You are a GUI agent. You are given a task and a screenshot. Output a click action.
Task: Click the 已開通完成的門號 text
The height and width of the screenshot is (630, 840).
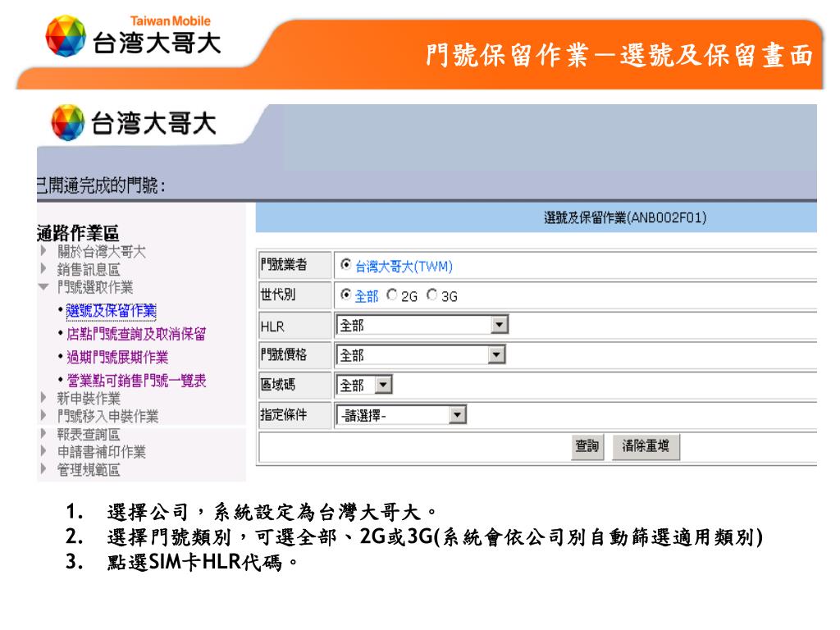(x=101, y=186)
